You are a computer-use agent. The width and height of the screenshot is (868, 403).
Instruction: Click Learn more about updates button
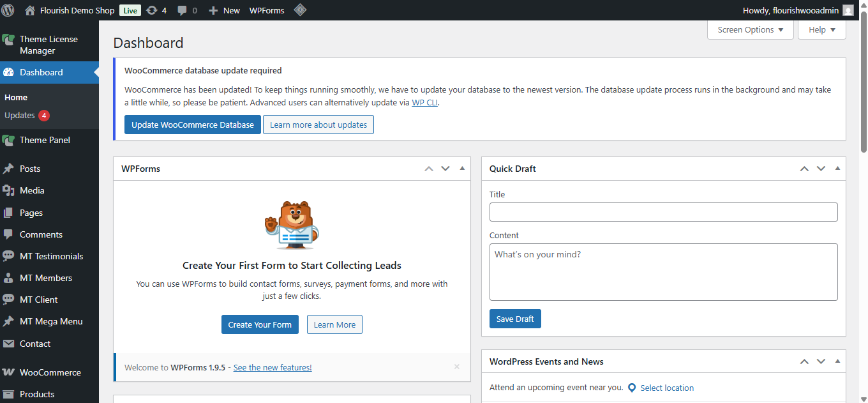click(318, 125)
